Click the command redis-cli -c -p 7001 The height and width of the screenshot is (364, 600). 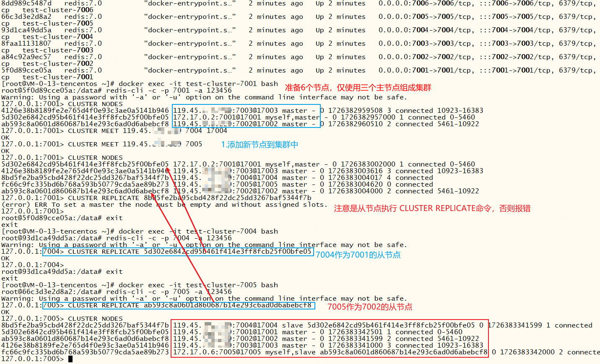coord(148,91)
